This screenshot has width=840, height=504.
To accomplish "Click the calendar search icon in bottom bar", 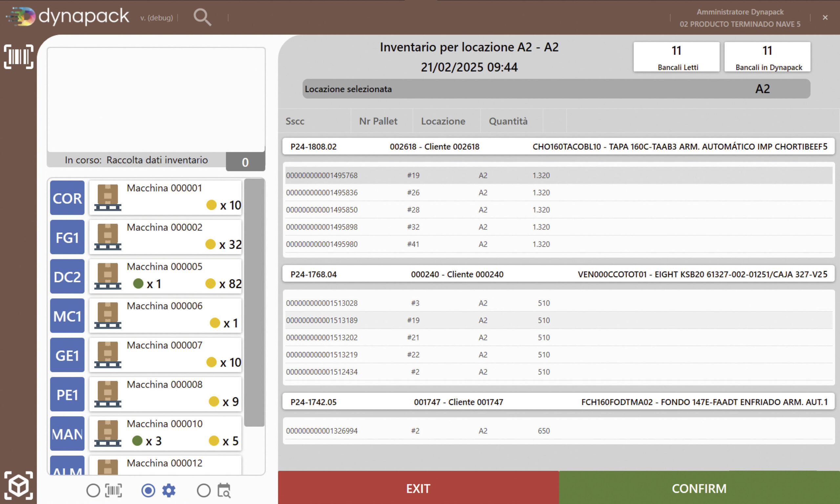I will click(224, 491).
